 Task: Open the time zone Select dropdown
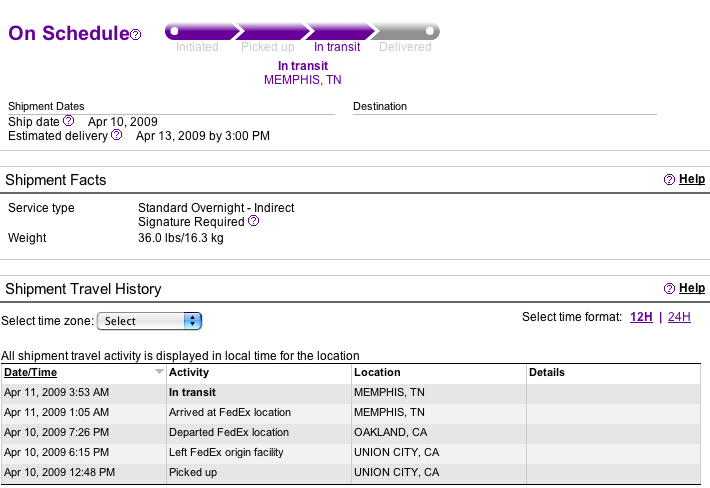(x=149, y=321)
